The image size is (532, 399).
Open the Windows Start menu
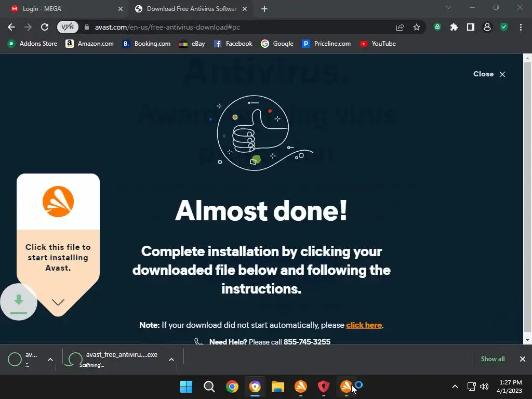pos(186,387)
